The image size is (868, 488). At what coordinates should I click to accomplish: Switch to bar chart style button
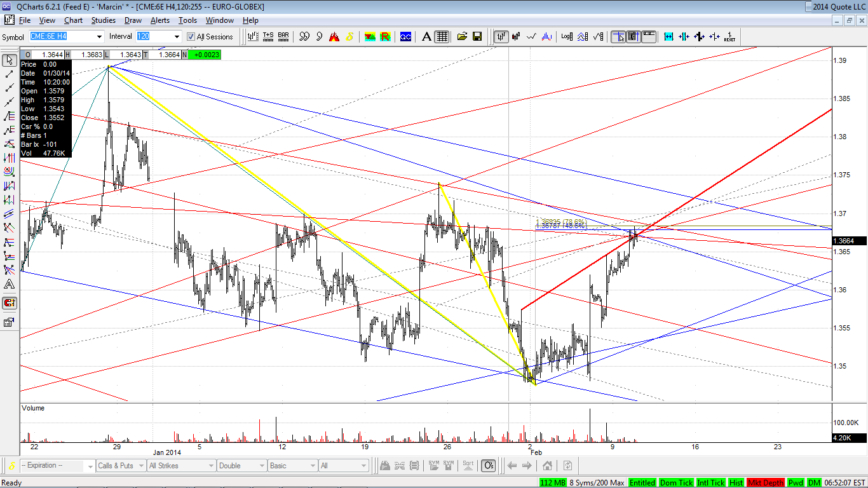[501, 36]
